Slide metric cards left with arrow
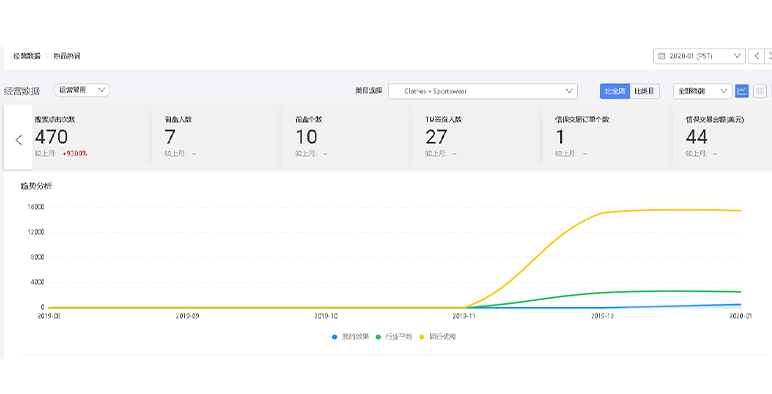 tap(18, 140)
